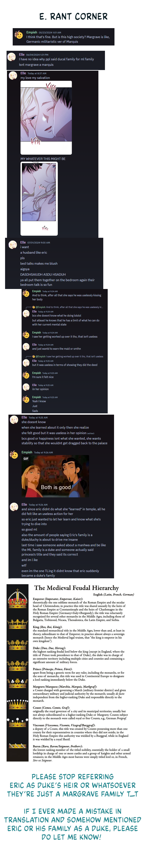146x868 pixels.
Task: Click Elle's avatar next to 'my love my salvation'
Action: 13,75
